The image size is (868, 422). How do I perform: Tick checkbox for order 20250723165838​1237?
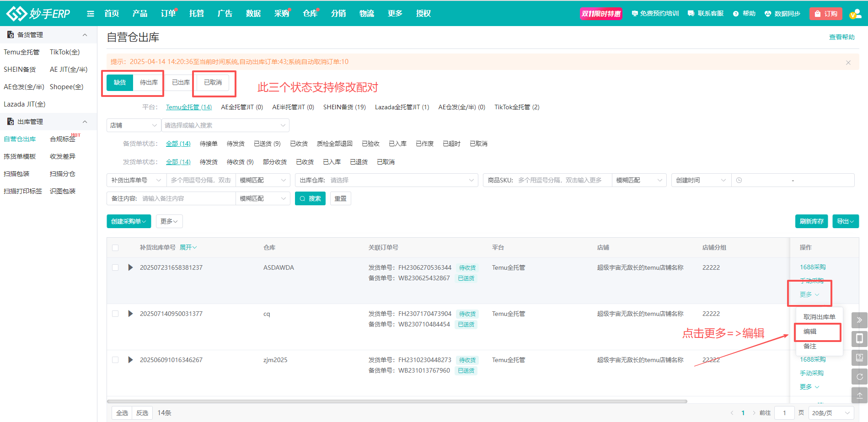click(x=115, y=267)
